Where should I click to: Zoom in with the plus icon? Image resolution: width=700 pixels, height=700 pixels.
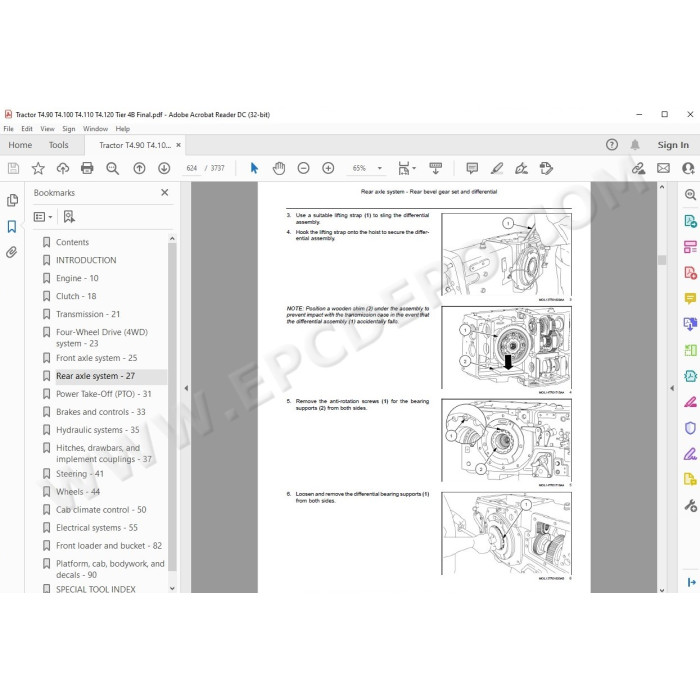(x=328, y=168)
